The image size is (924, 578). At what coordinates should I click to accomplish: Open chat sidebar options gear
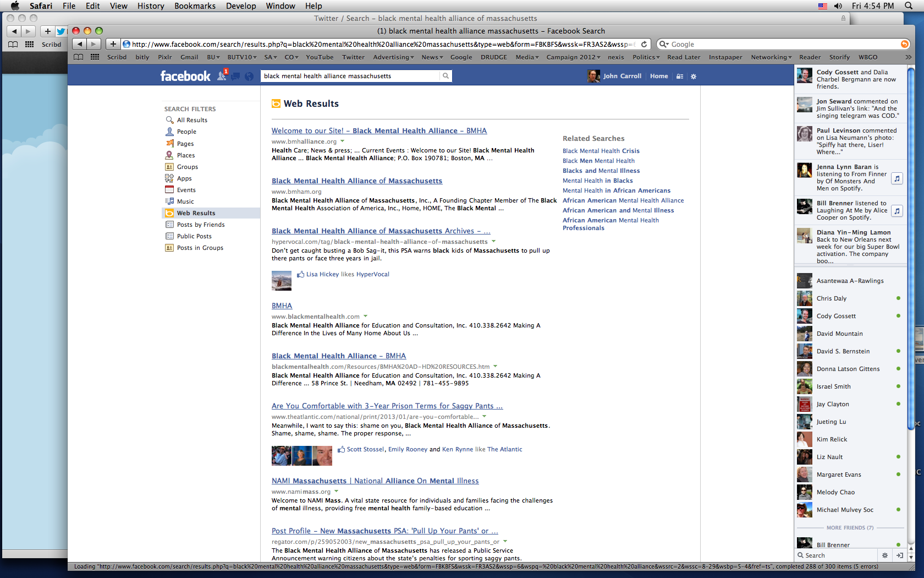click(x=885, y=555)
